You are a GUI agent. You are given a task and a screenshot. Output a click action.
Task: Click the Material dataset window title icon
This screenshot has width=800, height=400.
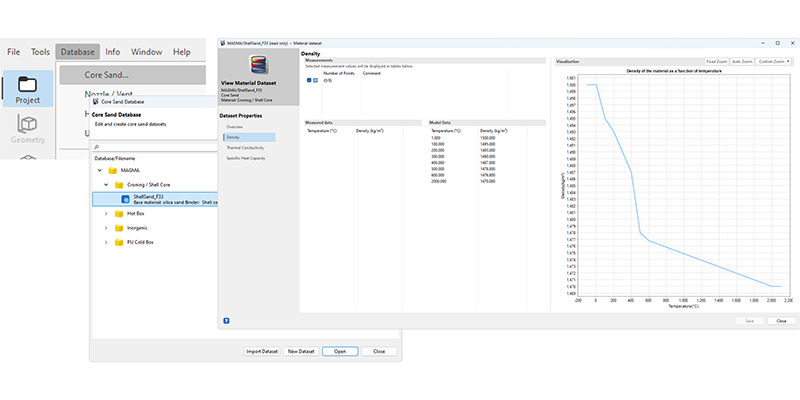click(223, 43)
